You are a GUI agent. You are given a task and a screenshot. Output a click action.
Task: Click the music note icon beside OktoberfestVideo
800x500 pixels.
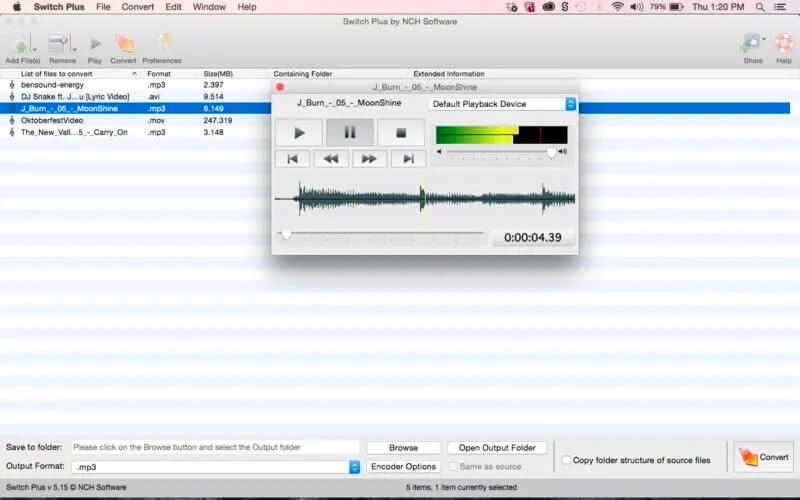[12, 120]
